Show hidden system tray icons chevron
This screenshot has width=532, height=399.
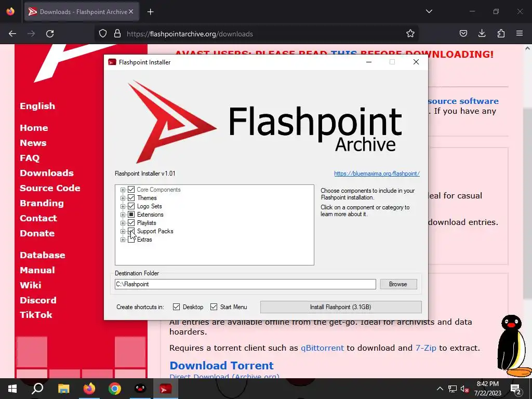tap(440, 389)
